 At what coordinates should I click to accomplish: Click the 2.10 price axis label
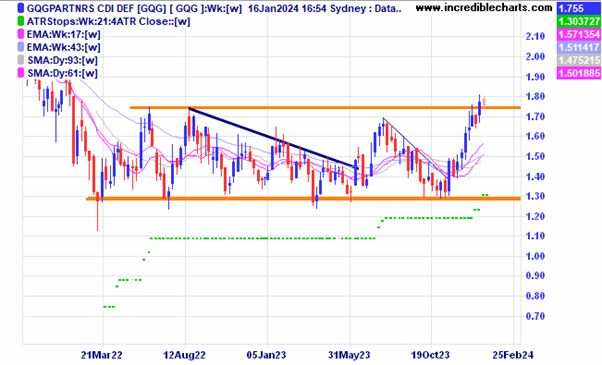click(535, 36)
